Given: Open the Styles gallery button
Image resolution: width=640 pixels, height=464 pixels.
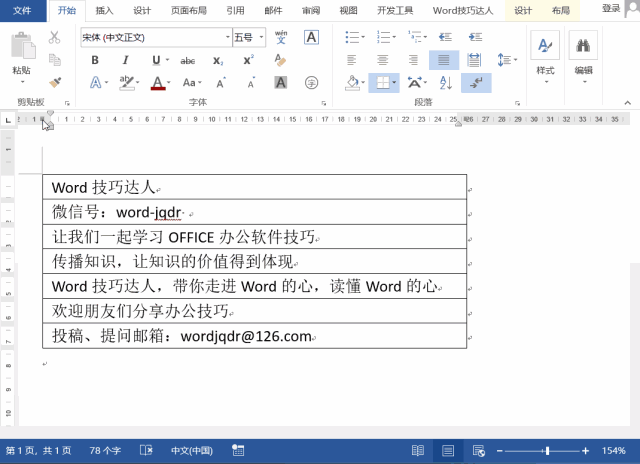Looking at the screenshot, I should click(545, 57).
